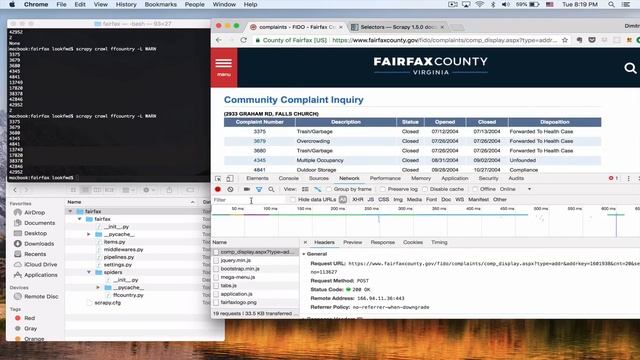The width and height of the screenshot is (640, 360).
Task: Open Finder action gear menu
Action: [149, 190]
